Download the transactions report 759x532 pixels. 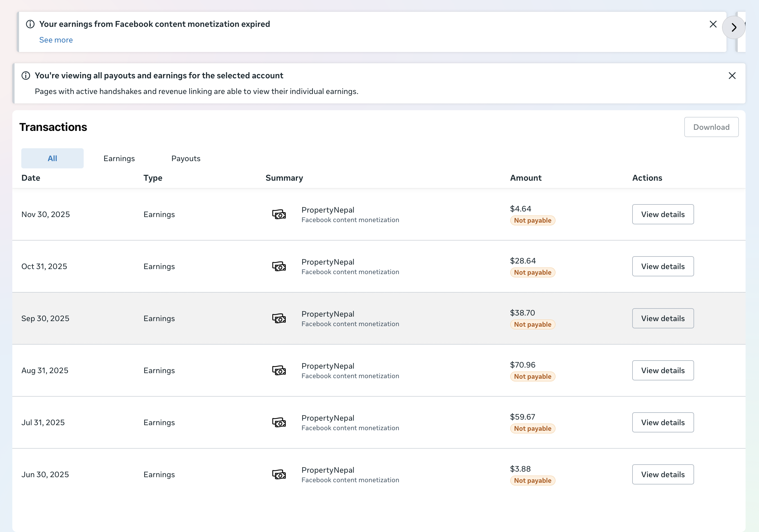[x=711, y=127]
